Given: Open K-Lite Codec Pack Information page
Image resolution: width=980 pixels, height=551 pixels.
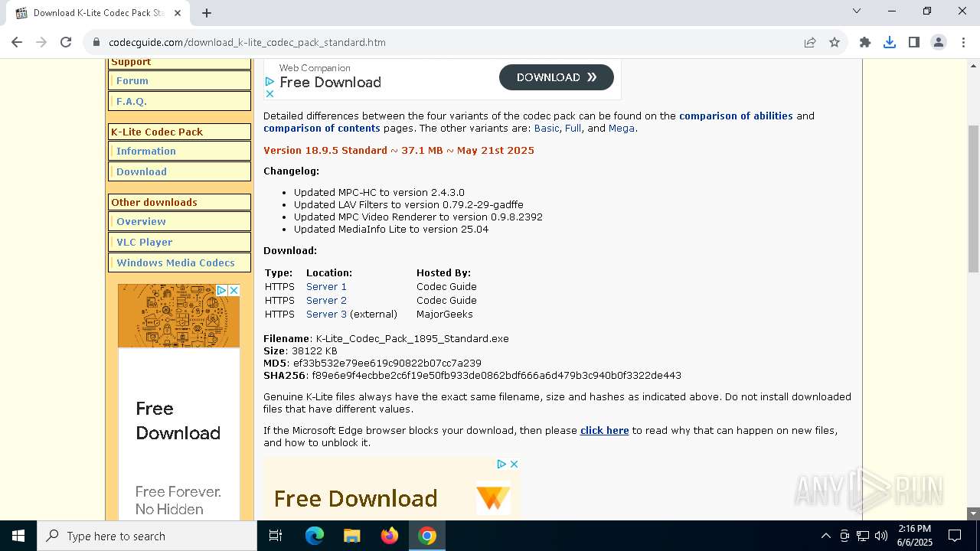Looking at the screenshot, I should pyautogui.click(x=146, y=151).
